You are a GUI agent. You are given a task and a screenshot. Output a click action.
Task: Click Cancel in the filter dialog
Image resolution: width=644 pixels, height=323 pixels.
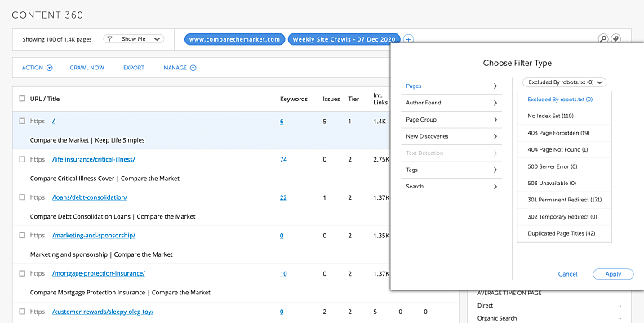(567, 274)
